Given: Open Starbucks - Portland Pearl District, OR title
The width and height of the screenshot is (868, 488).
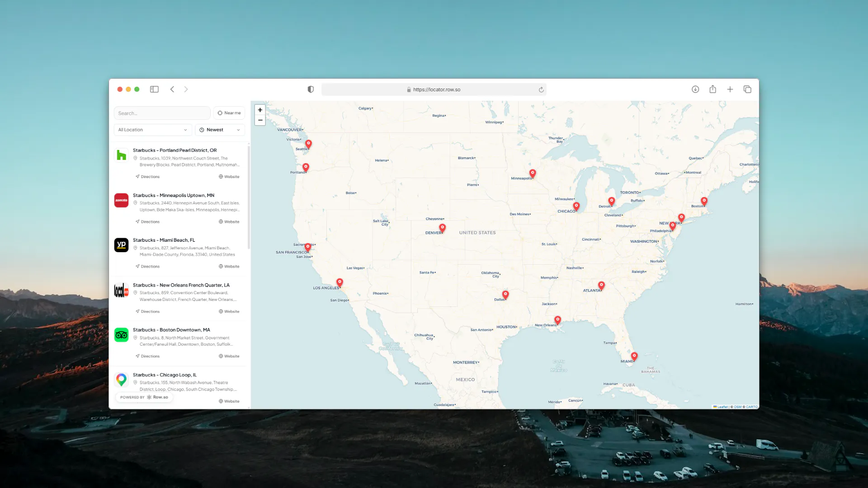Looking at the screenshot, I should click(x=175, y=150).
